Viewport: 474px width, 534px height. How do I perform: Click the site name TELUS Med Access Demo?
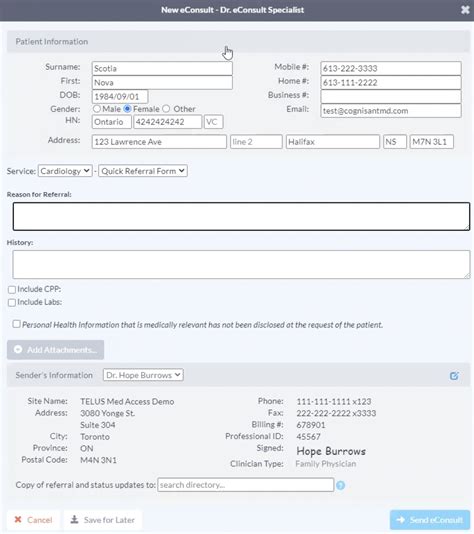click(127, 402)
